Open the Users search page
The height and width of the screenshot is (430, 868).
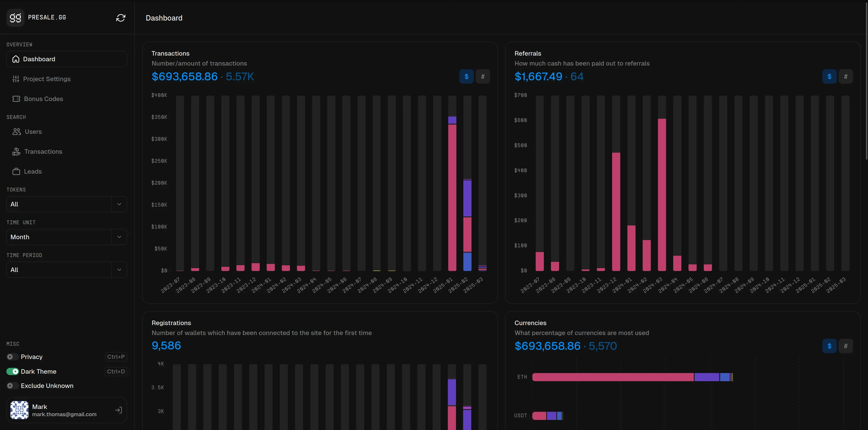pos(33,132)
